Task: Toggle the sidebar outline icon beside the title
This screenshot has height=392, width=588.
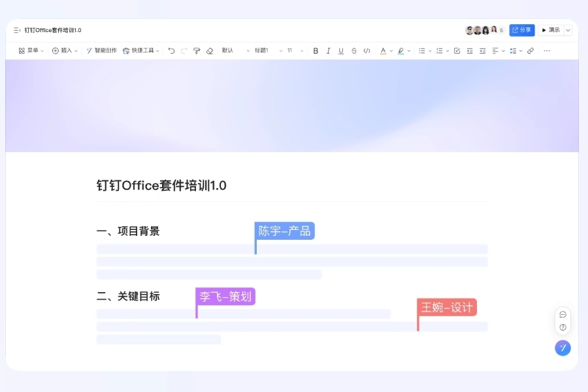Action: pyautogui.click(x=17, y=30)
